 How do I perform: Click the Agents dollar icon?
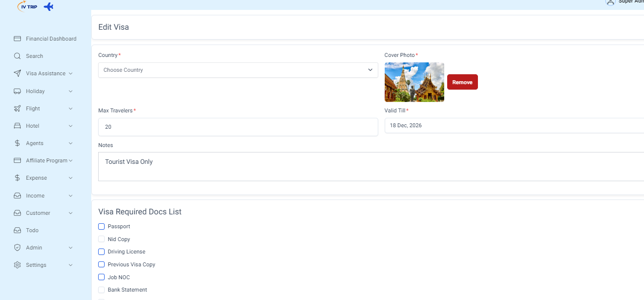click(17, 143)
